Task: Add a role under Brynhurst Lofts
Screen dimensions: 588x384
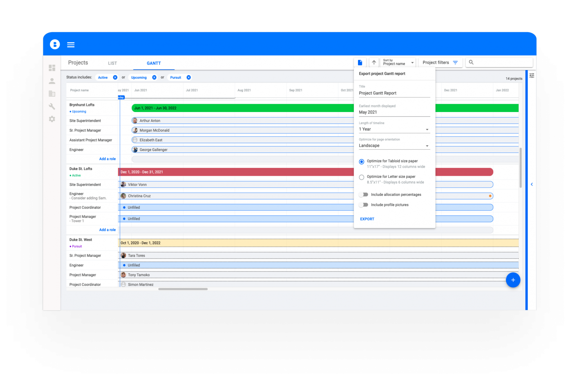Action: (x=107, y=159)
